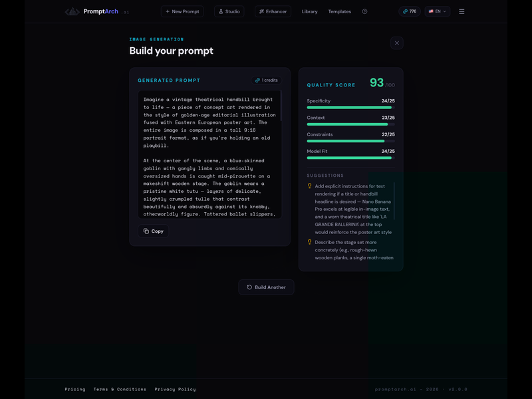Click the lightbulb icon beside text rendering suggestion
The width and height of the screenshot is (532, 399).
(309, 186)
